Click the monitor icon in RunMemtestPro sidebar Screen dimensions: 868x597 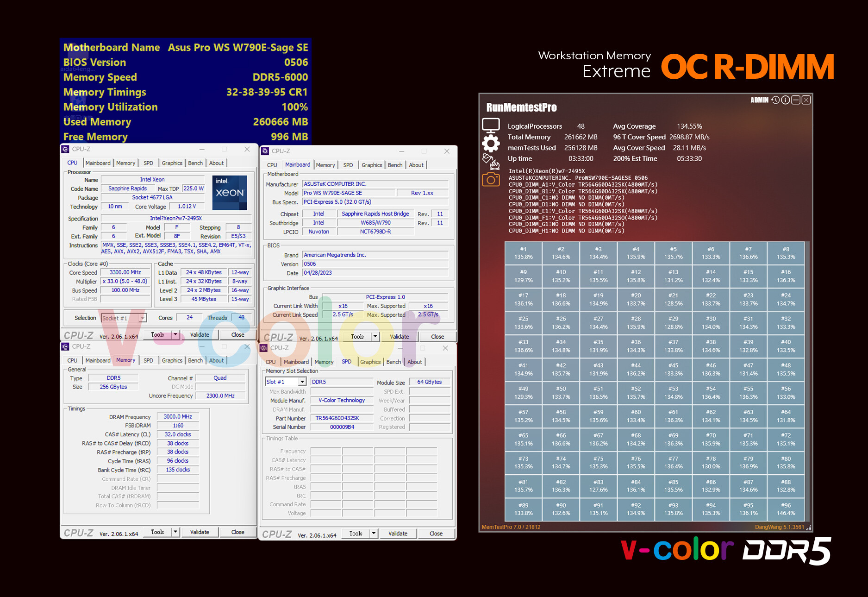(491, 126)
